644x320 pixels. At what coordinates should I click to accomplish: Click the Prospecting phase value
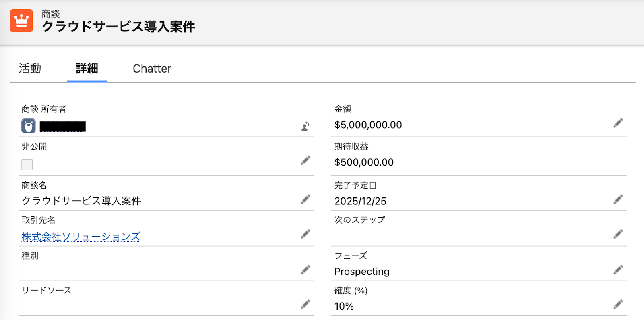[x=362, y=272]
